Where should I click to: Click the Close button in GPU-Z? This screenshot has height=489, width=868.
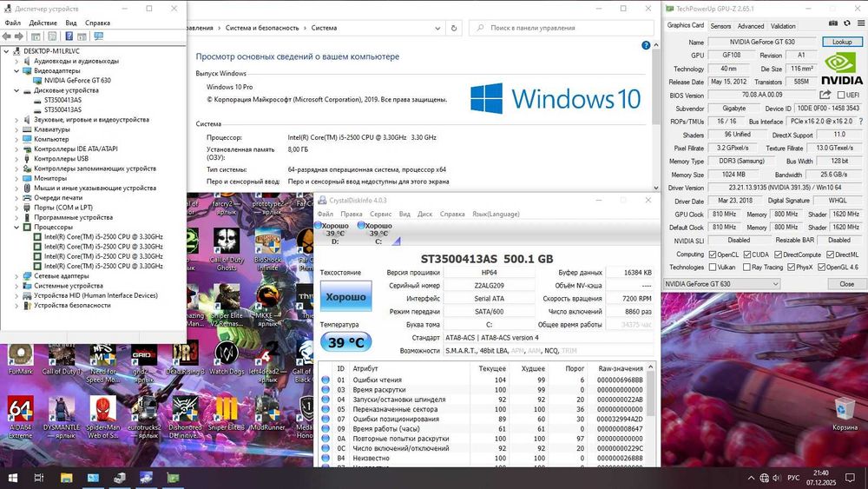846,283
